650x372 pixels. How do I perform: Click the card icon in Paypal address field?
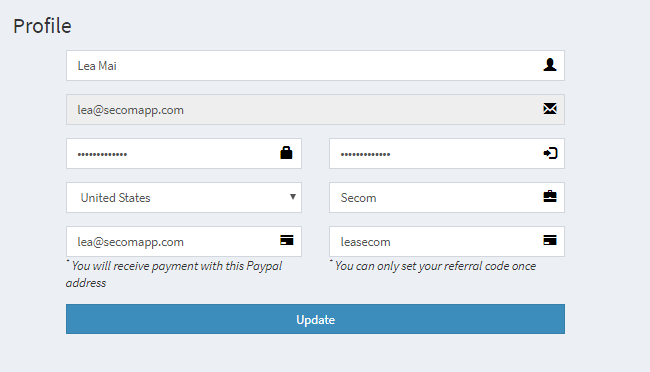point(286,240)
